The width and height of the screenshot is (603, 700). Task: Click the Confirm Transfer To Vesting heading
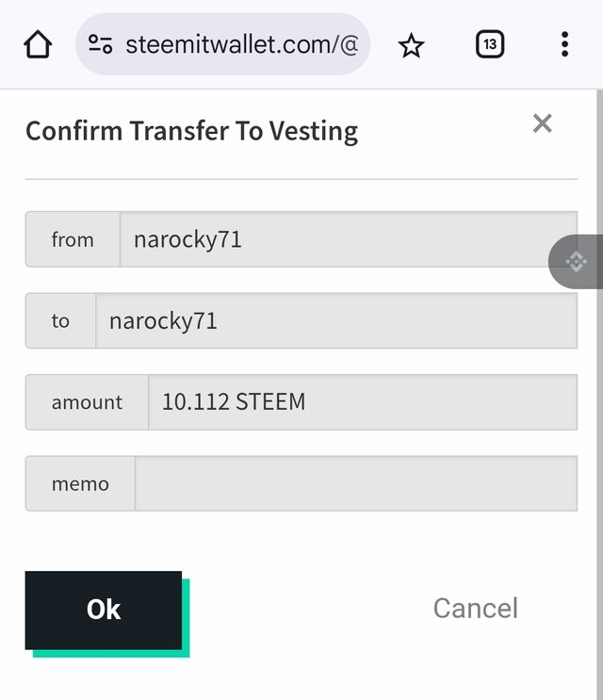tap(192, 132)
